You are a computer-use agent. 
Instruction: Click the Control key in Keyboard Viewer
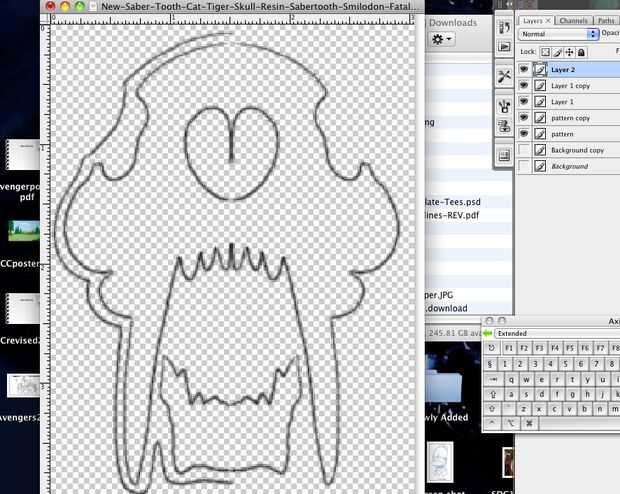tap(491, 423)
